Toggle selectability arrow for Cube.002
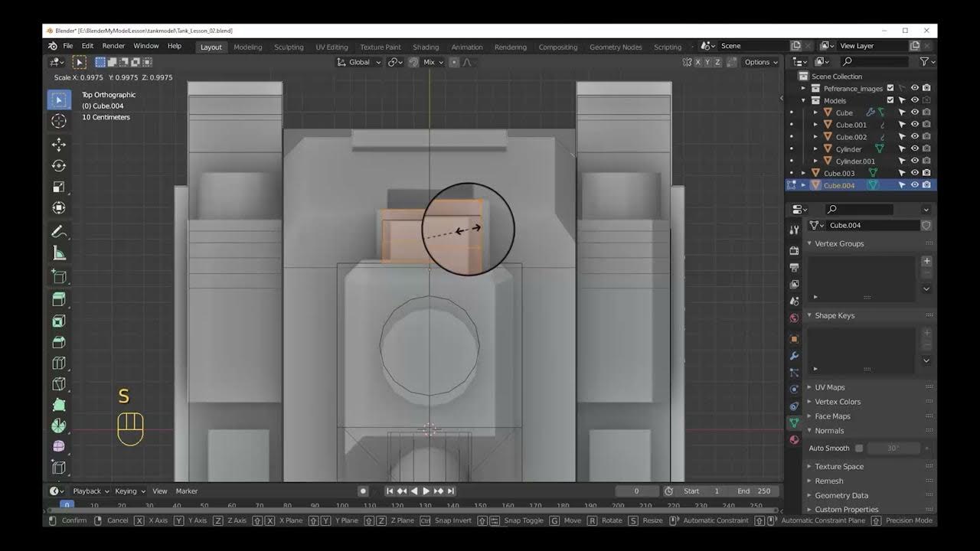This screenshot has height=551, width=980. tap(902, 136)
